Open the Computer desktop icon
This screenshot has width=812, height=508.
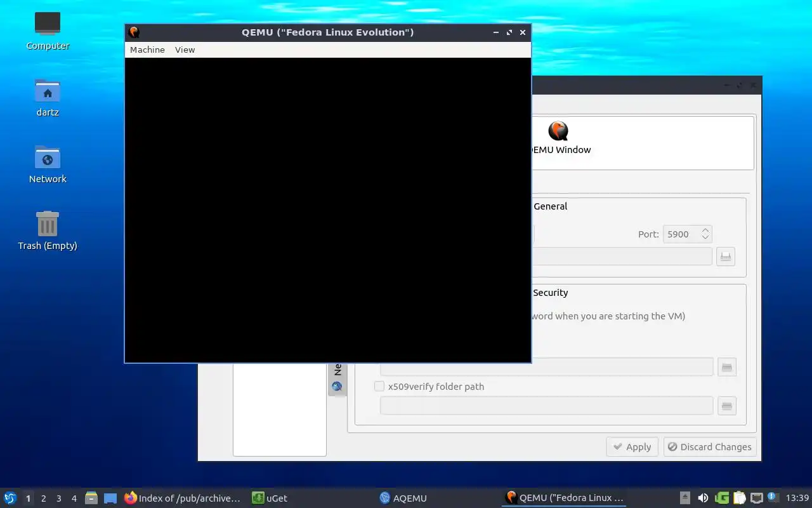coord(48,30)
